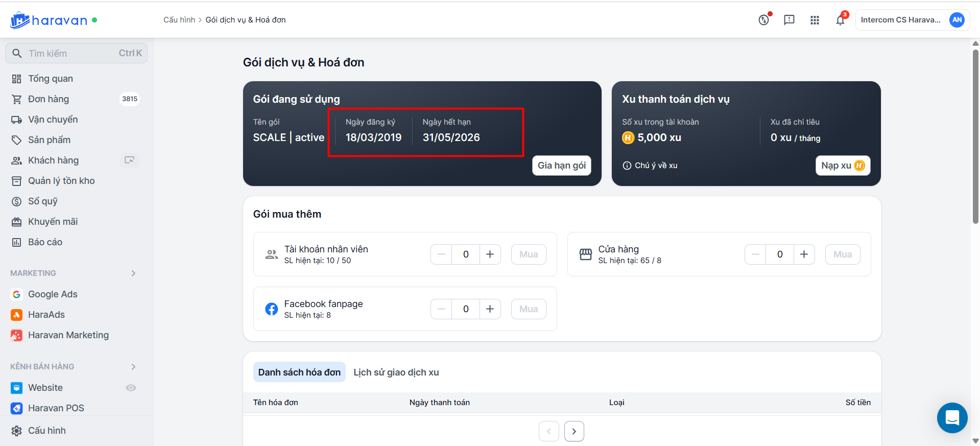Click the Tìm kiếm search field
The image size is (980, 446).
[x=76, y=53]
